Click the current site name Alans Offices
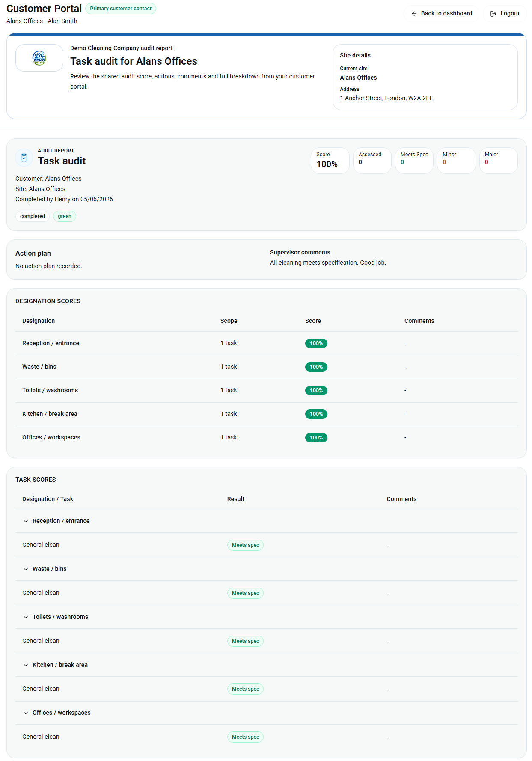The image size is (532, 761). click(x=358, y=78)
